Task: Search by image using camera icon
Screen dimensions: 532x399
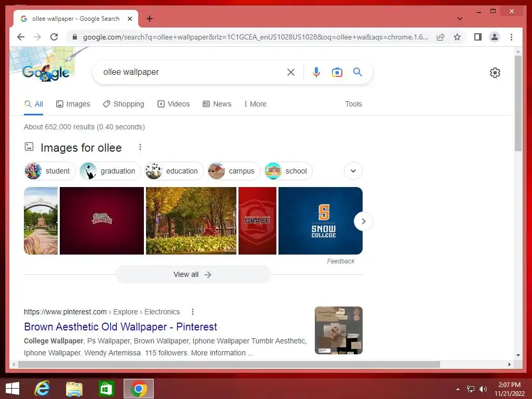Action: click(337, 72)
